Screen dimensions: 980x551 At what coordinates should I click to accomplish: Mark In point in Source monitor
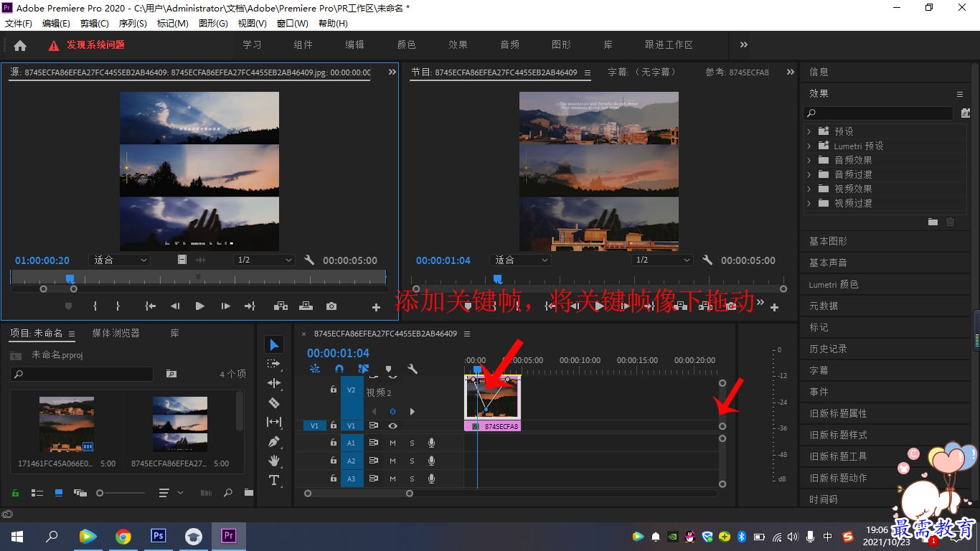click(x=95, y=306)
